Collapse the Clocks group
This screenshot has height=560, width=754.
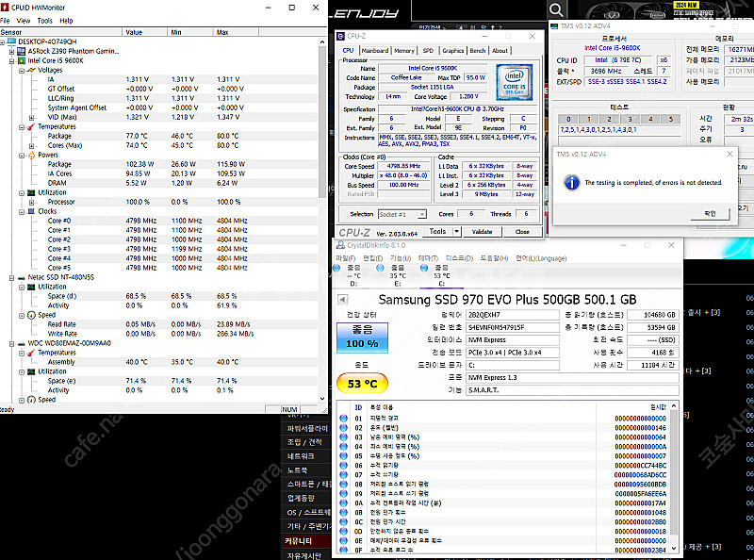click(x=22, y=212)
